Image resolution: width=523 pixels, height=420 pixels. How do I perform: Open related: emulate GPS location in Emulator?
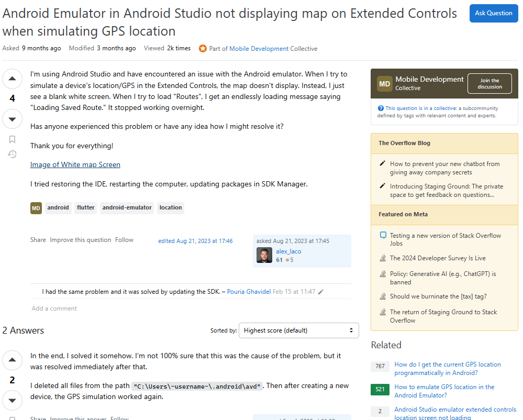(x=444, y=391)
